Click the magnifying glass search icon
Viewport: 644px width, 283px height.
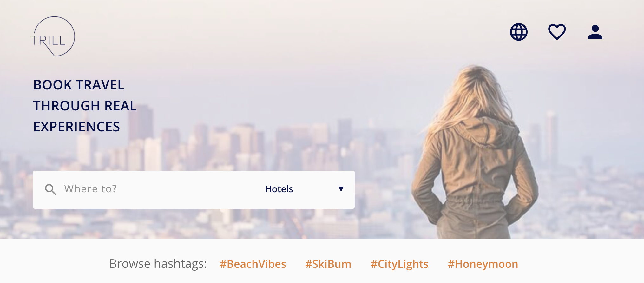coord(50,189)
